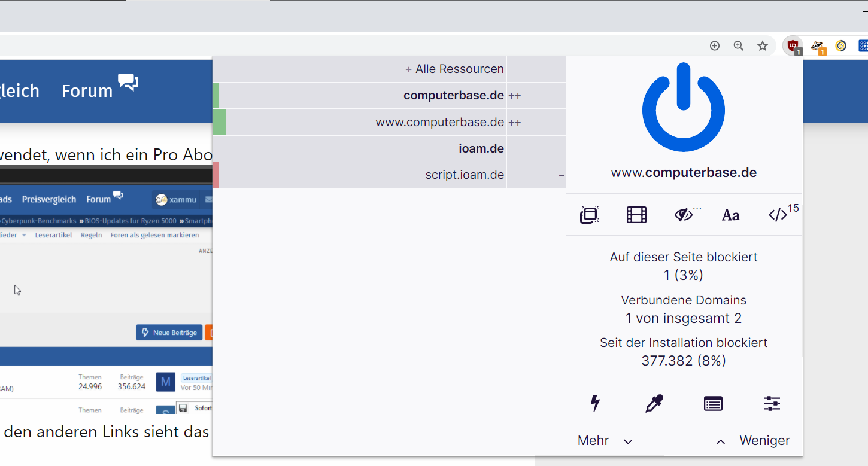Expand the Mehr option in uBlock panel

(605, 441)
